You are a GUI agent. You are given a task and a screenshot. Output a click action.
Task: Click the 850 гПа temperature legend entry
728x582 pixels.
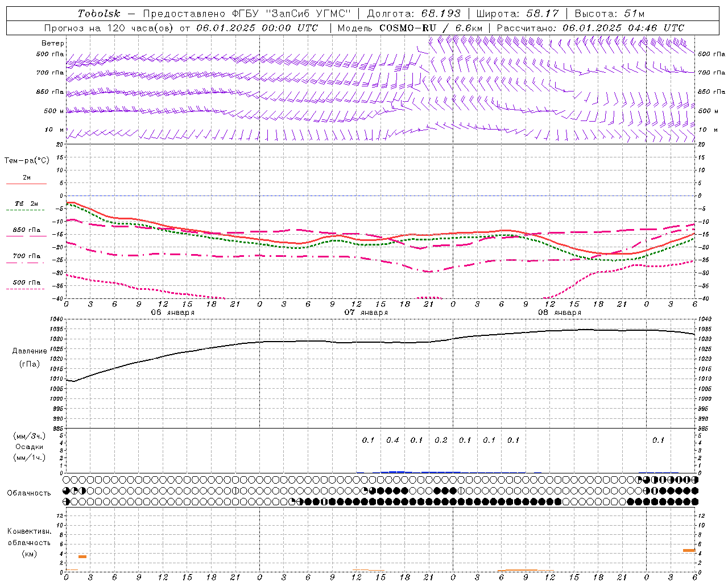tap(27, 230)
